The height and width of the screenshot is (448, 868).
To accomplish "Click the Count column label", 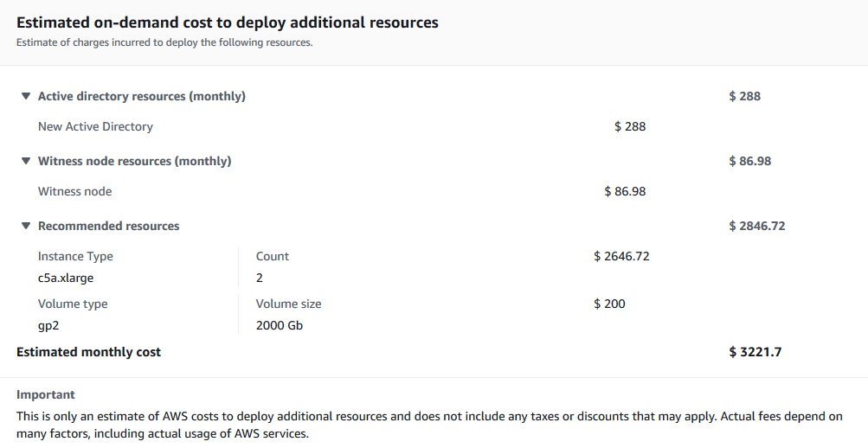I will (273, 256).
